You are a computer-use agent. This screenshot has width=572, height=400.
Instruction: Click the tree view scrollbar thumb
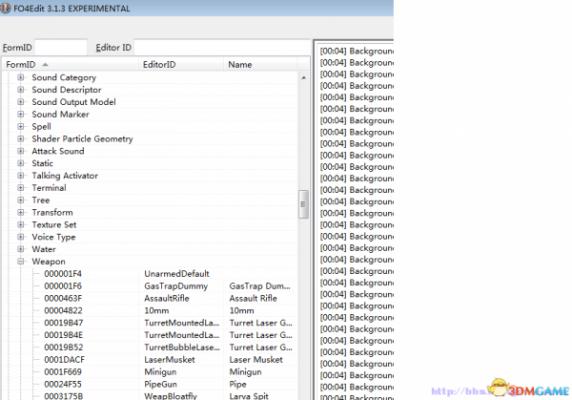coord(303,204)
